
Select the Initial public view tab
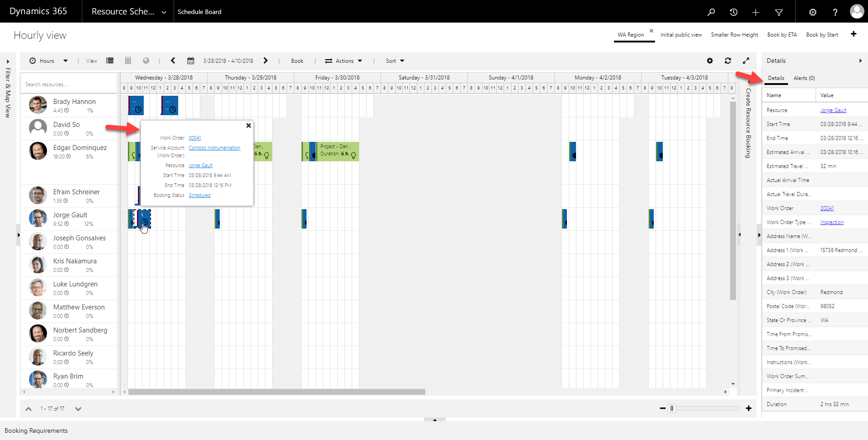pos(681,35)
